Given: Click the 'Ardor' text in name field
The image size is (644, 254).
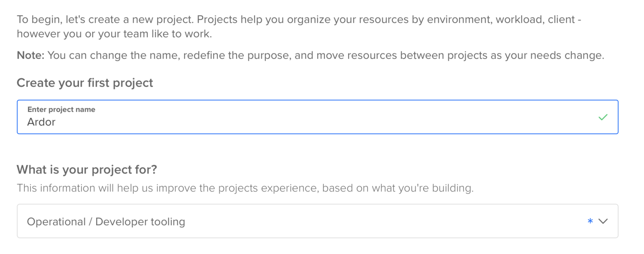Looking at the screenshot, I should pos(41,122).
